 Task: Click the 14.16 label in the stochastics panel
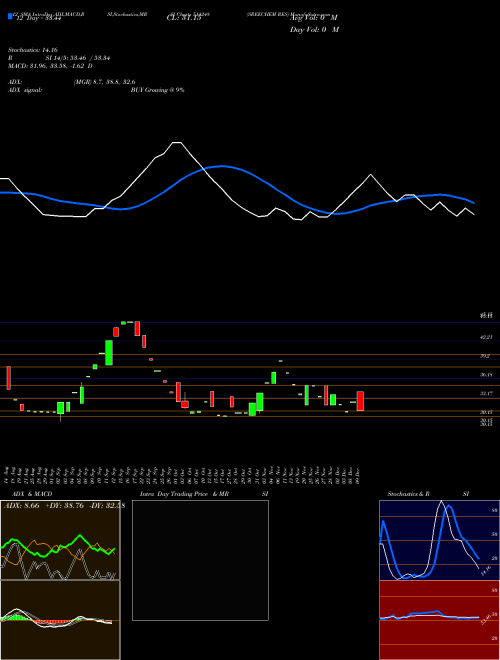485,571
